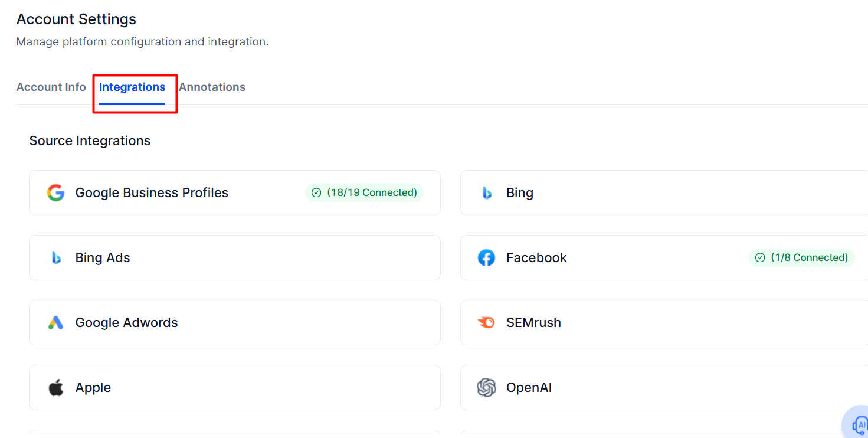Select the SEMrush label
The image size is (868, 438).
pyautogui.click(x=534, y=323)
